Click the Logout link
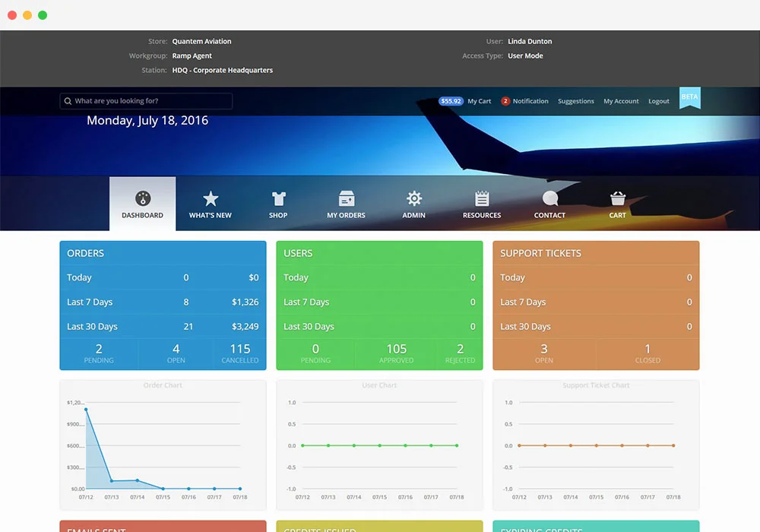The image size is (760, 532). pyautogui.click(x=658, y=100)
